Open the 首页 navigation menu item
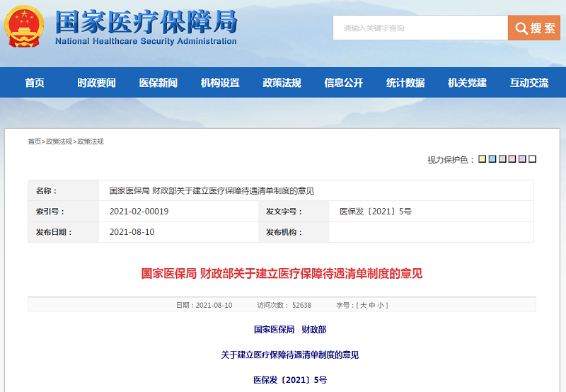The height and width of the screenshot is (392, 566). 35,83
